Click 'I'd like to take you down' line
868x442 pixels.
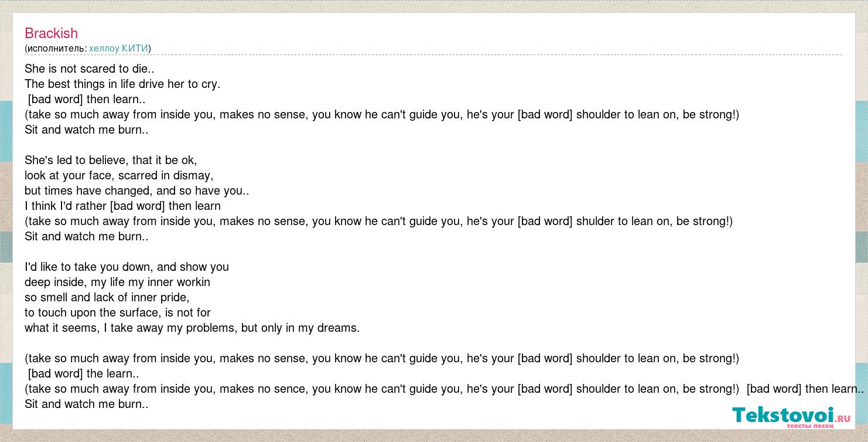[x=127, y=267]
